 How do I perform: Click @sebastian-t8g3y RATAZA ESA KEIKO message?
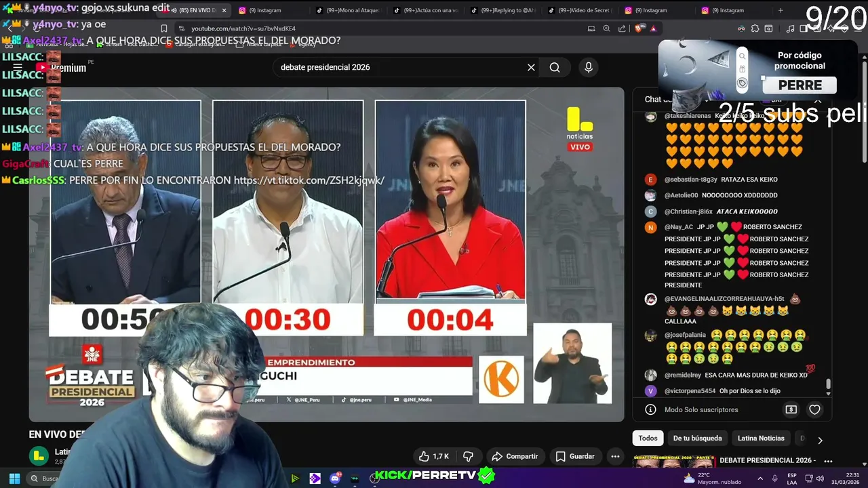tap(721, 180)
